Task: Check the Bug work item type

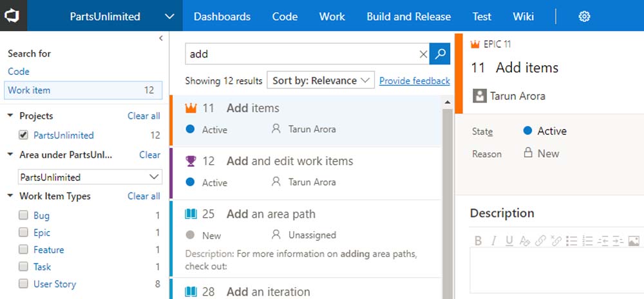Action: click(24, 216)
